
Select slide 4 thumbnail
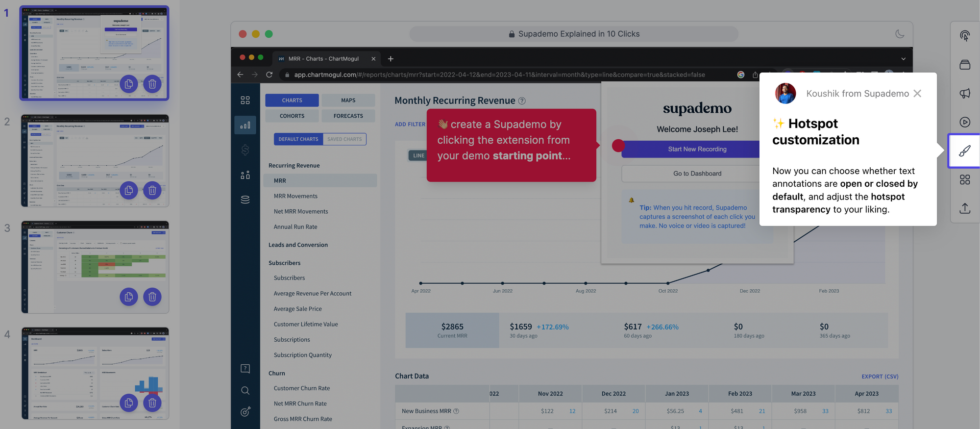(x=95, y=373)
